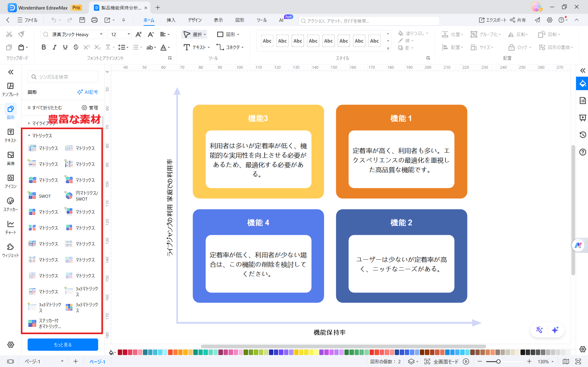Viewport: 588px width, 367px height.
Task: Click the Format Painter icon
Action: click(x=21, y=34)
